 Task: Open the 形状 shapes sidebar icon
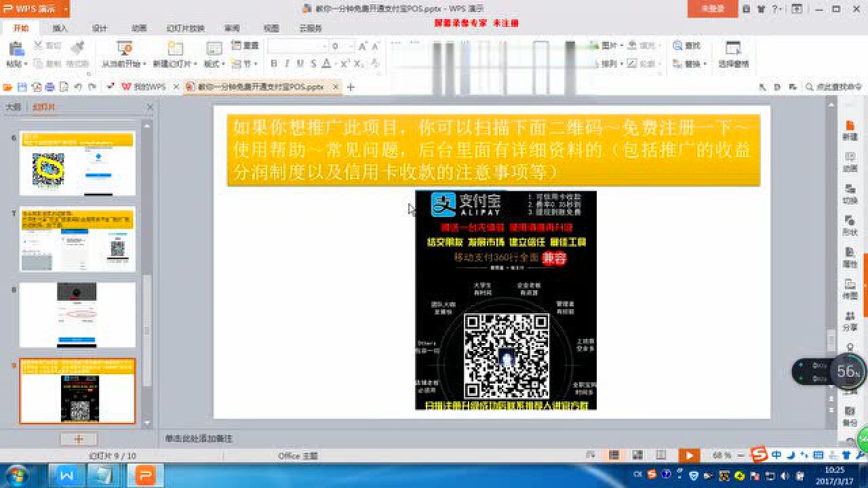(x=850, y=225)
